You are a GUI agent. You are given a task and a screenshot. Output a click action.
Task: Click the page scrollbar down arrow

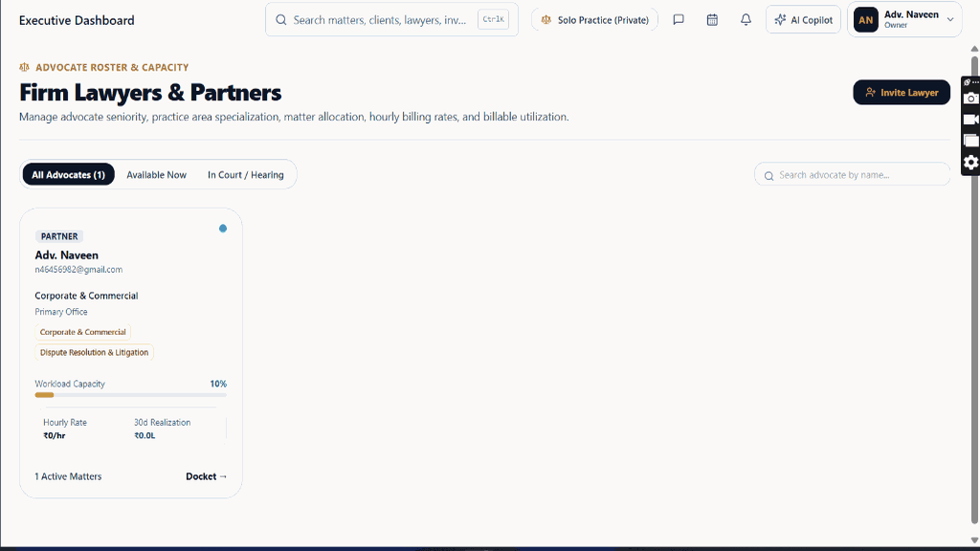(x=974, y=541)
